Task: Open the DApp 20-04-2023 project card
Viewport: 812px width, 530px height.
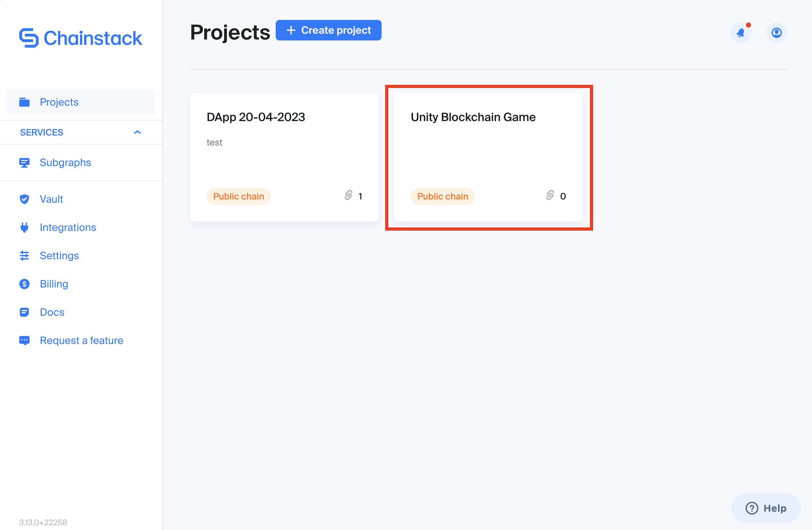Action: click(x=284, y=157)
